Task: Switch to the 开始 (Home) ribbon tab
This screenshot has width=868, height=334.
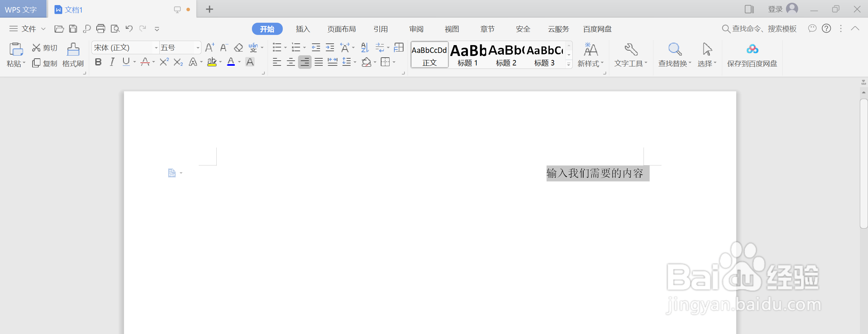Action: [267, 29]
